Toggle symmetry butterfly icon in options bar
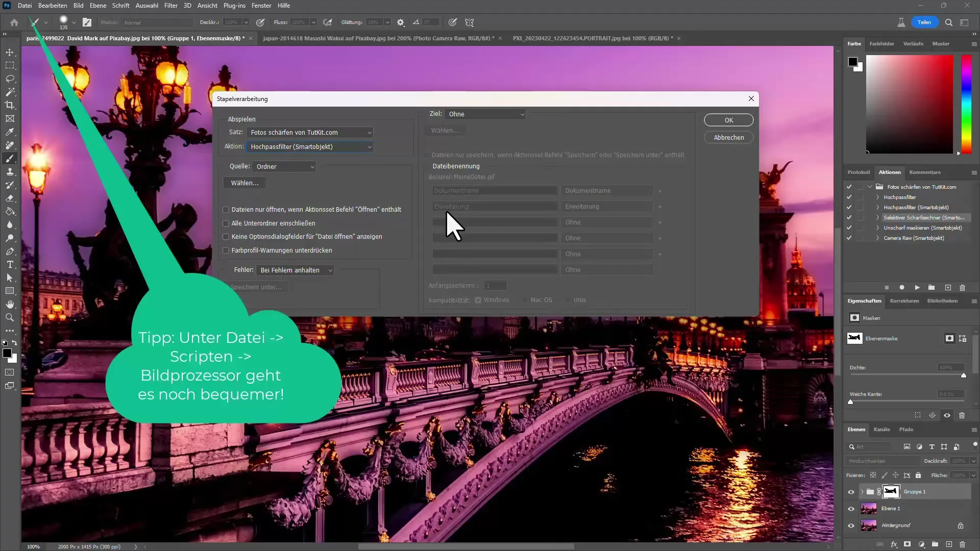Viewport: 980px width, 551px height. (470, 22)
